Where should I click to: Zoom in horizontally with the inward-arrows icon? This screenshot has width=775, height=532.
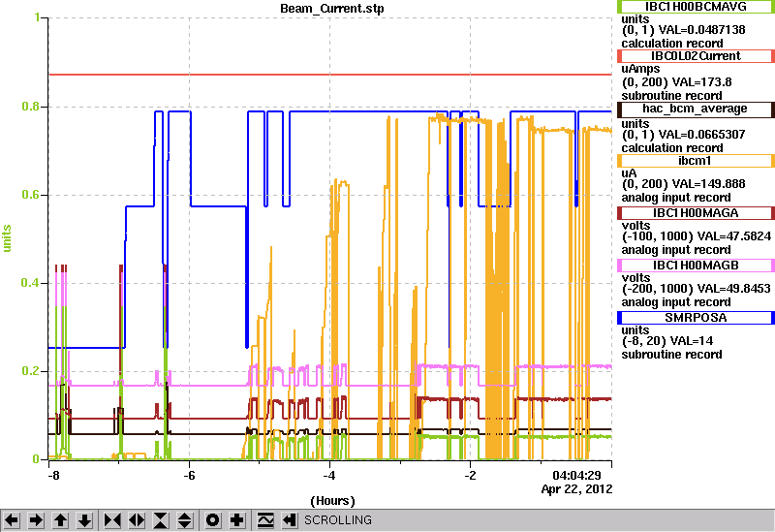click(x=112, y=520)
